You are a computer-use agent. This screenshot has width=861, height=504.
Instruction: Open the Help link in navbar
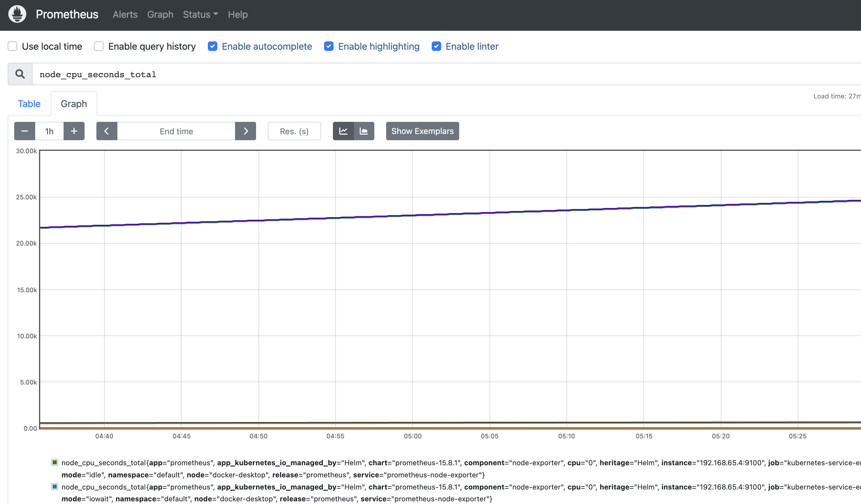coord(238,14)
